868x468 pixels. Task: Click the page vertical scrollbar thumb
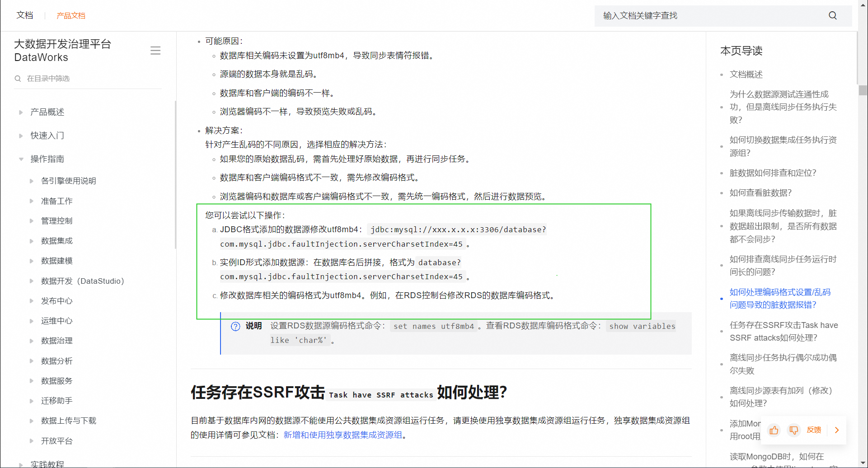863,90
